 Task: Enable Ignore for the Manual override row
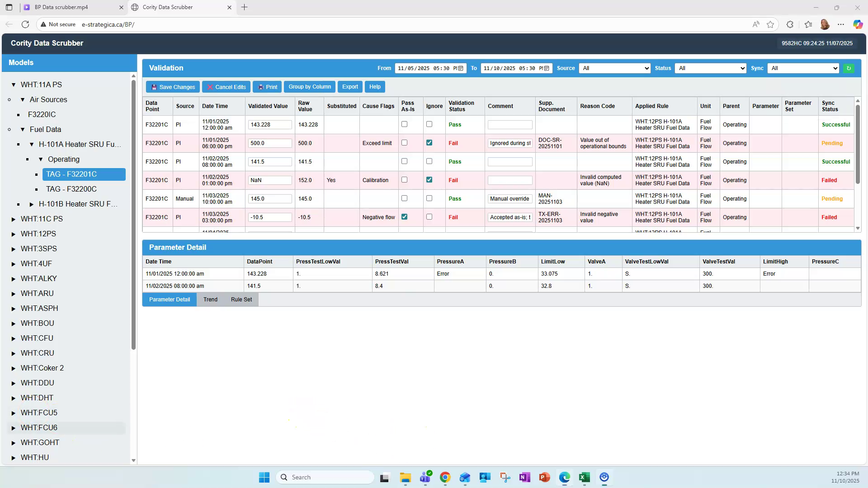click(429, 198)
